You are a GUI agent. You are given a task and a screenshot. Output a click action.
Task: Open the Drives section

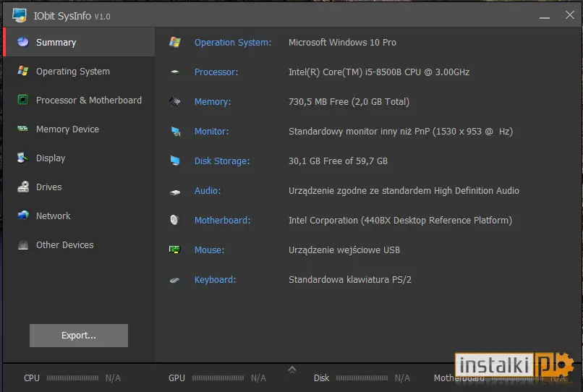pos(79,187)
